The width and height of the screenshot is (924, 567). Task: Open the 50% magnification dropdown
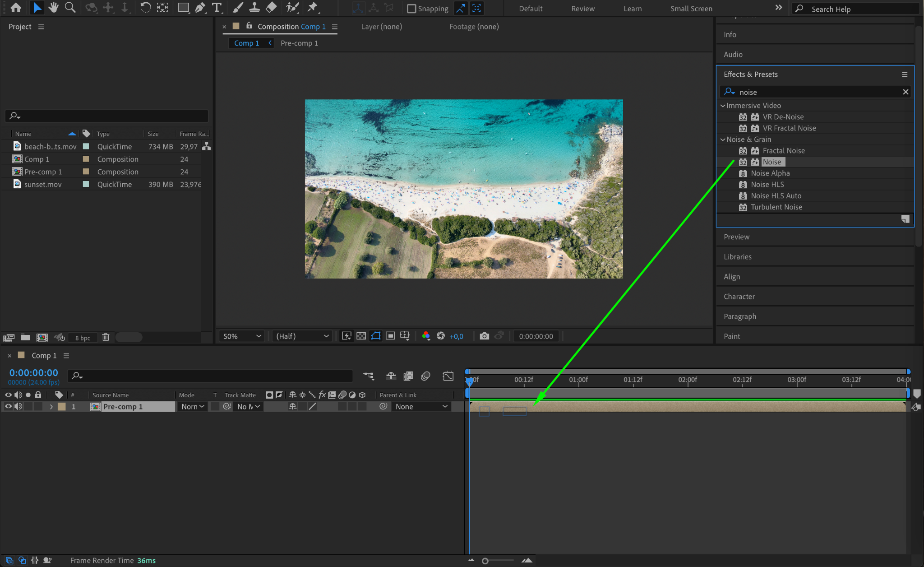point(242,336)
